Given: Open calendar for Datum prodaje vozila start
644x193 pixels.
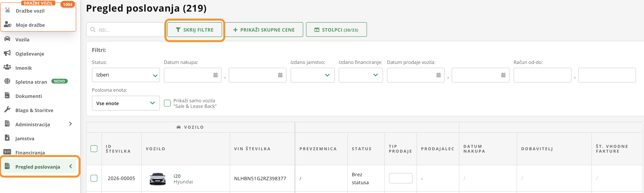Looking at the screenshot, I should pos(438,75).
